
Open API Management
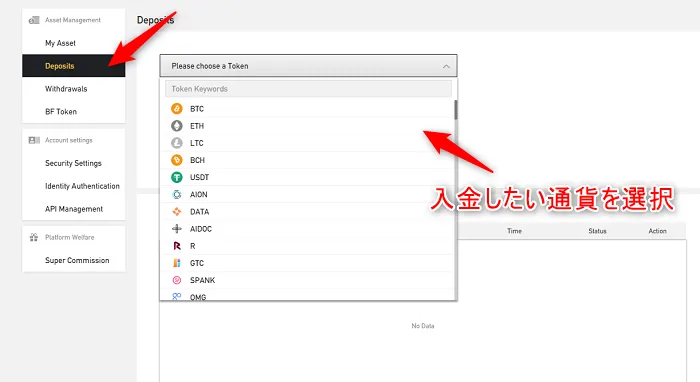(74, 209)
